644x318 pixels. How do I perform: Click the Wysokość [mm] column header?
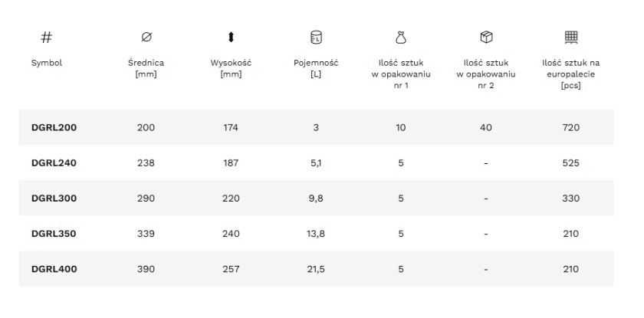point(231,68)
